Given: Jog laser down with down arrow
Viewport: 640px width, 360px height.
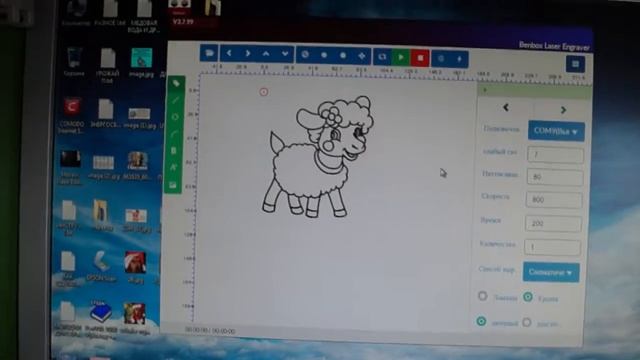Looking at the screenshot, I should [x=285, y=54].
